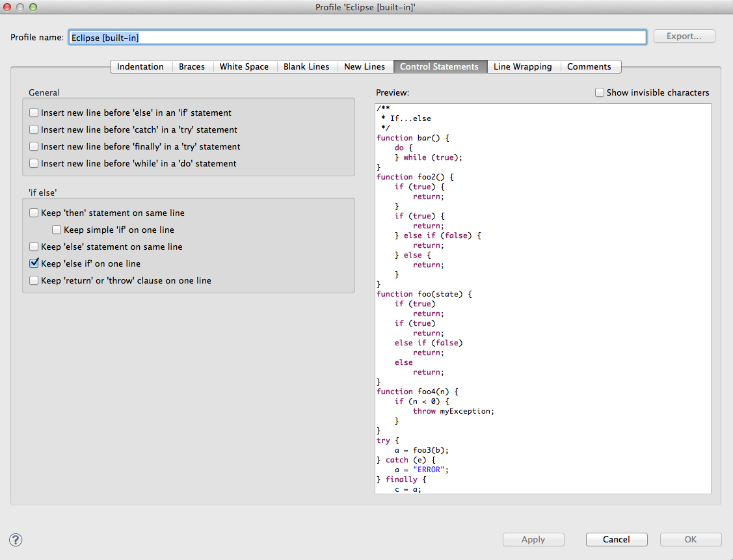
Task: Check Keep 'then' statement on same line
Action: click(34, 213)
